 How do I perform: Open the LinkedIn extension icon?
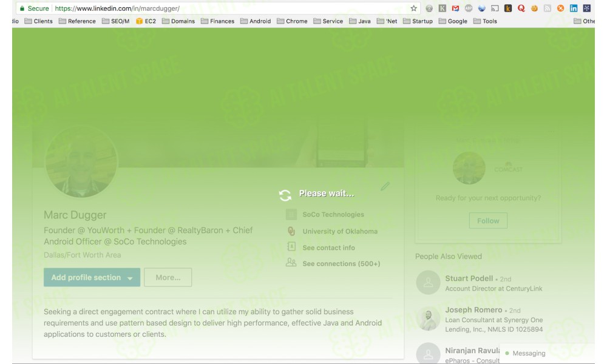(x=574, y=8)
